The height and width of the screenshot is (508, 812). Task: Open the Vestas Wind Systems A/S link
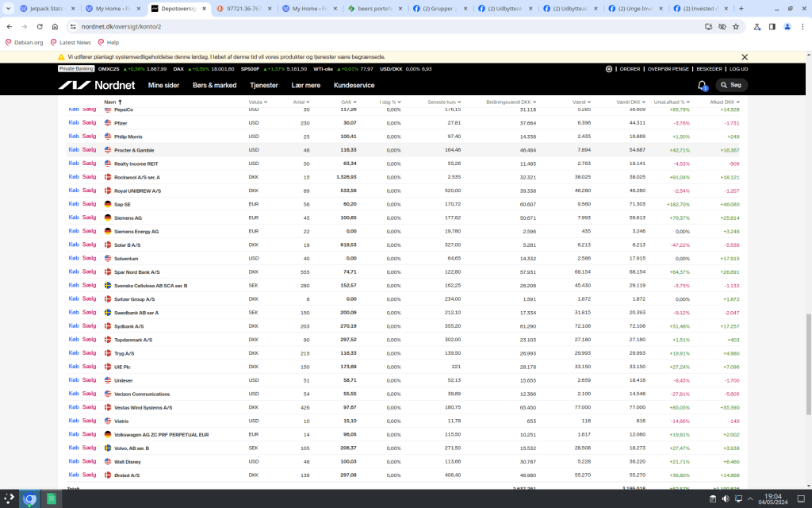143,407
